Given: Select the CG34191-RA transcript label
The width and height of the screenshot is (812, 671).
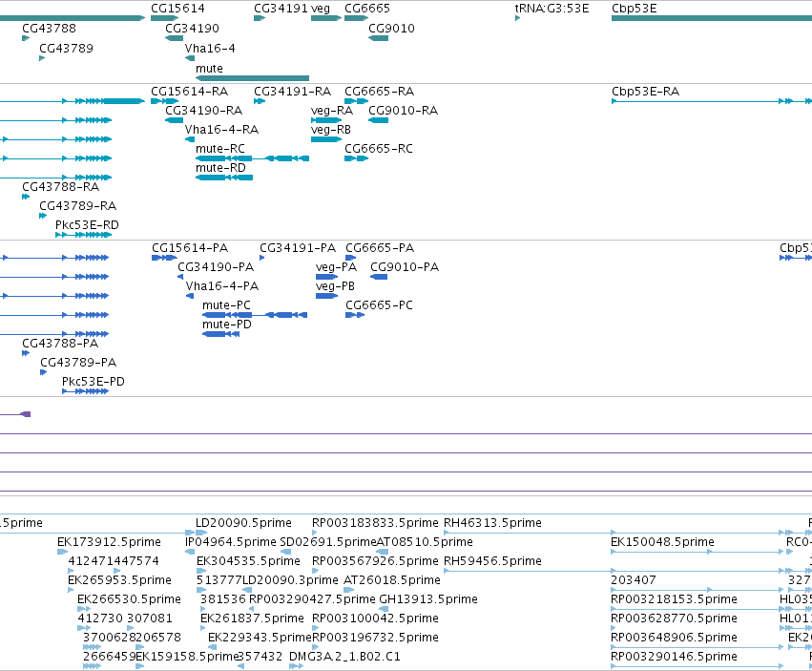Looking at the screenshot, I should pos(293,92).
